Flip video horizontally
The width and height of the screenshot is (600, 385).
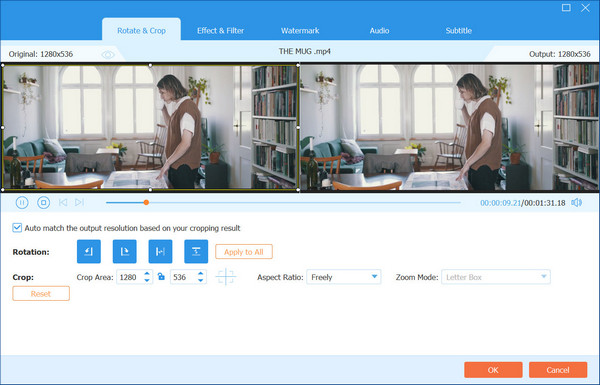click(x=160, y=251)
